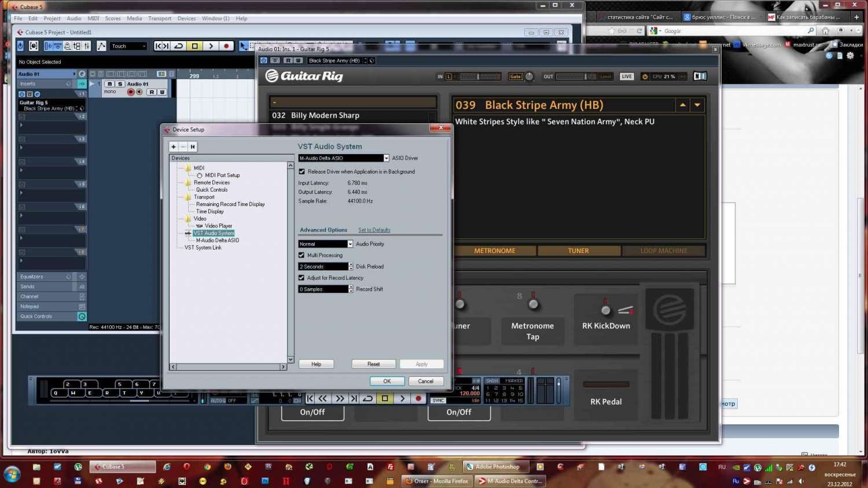Viewport: 868px width, 488px height.
Task: Click the Activate Project power icon
Action: pos(20,46)
